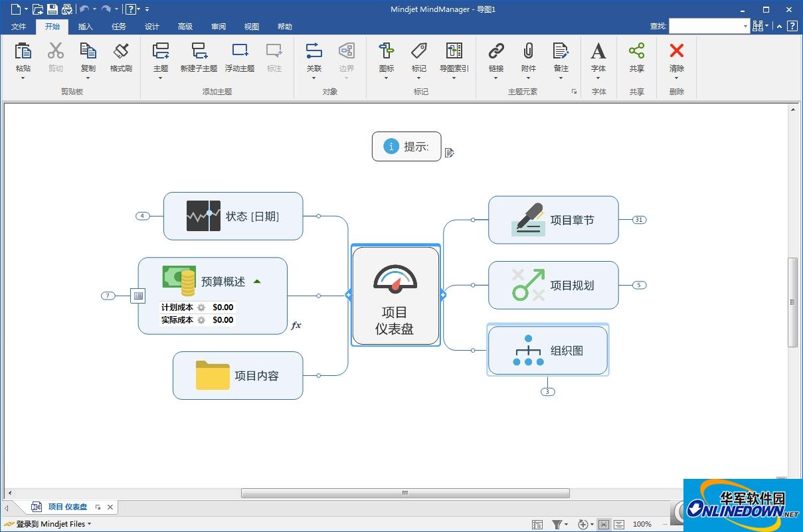Click the 主题 (Topic) icon
Viewport: 803px width, 532px height.
(x=161, y=51)
